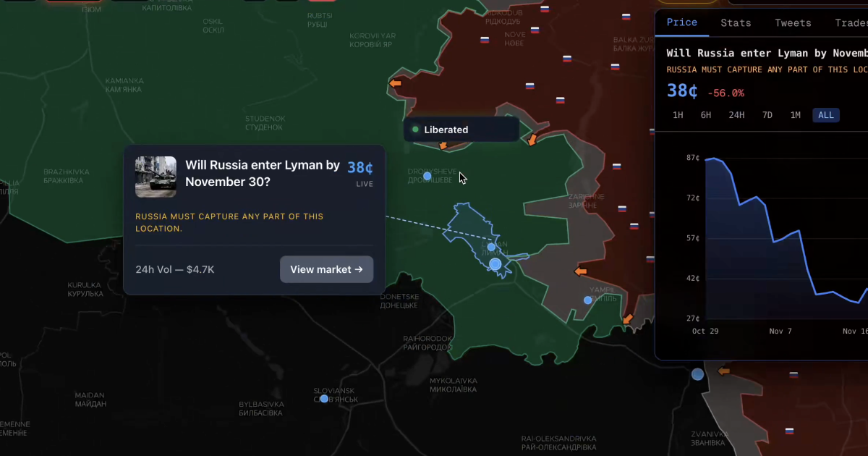
Task: Click the Kamianka town label on the map
Action: [x=124, y=85]
